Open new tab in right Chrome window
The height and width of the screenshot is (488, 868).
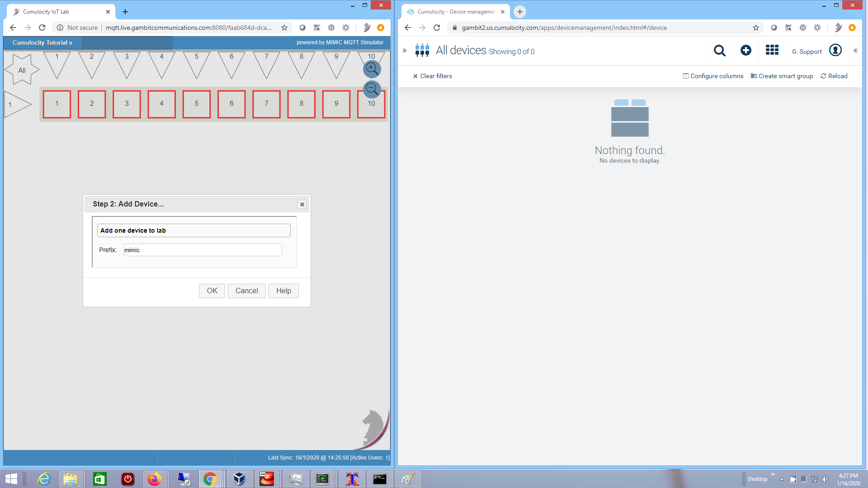point(520,12)
